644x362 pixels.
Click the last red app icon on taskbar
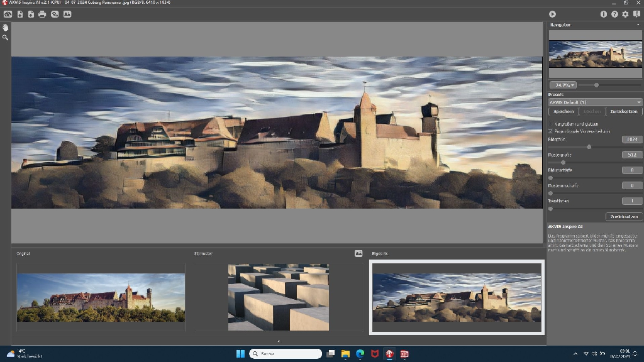point(404,354)
